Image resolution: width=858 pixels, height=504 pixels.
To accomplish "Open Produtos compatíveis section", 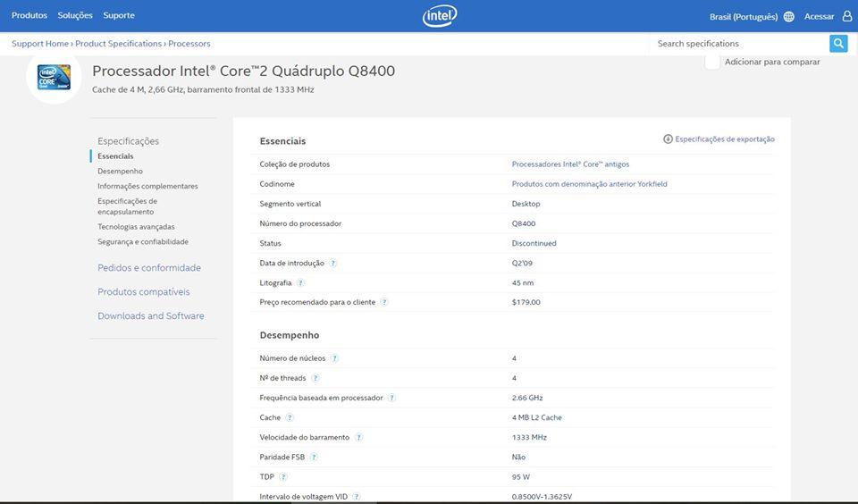I will pos(143,291).
